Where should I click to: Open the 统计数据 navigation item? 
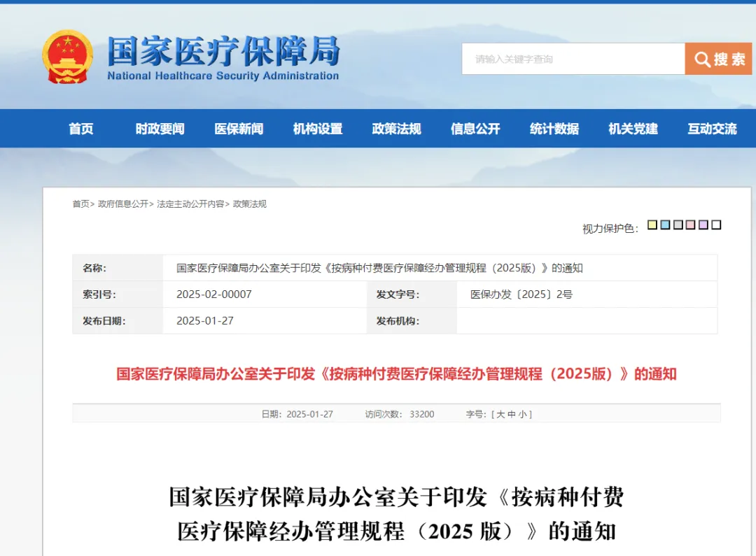[554, 129]
